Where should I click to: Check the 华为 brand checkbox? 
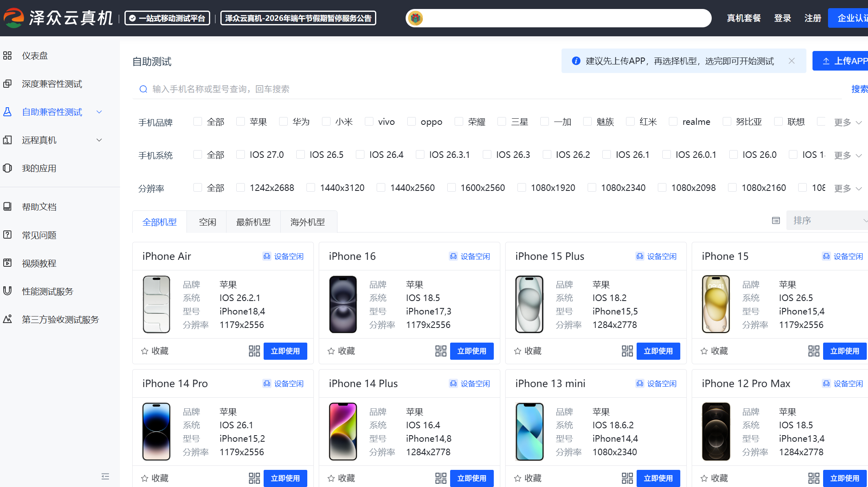pyautogui.click(x=284, y=122)
